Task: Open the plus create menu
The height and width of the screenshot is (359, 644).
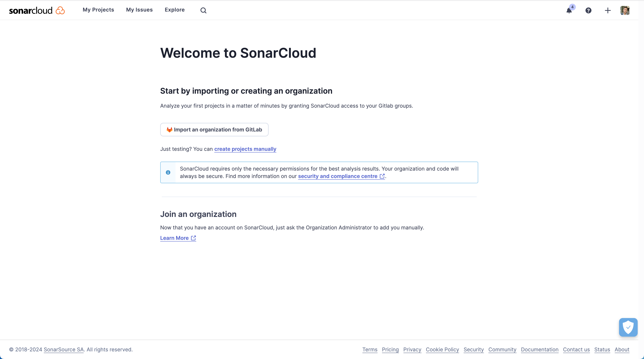Action: 607,10
